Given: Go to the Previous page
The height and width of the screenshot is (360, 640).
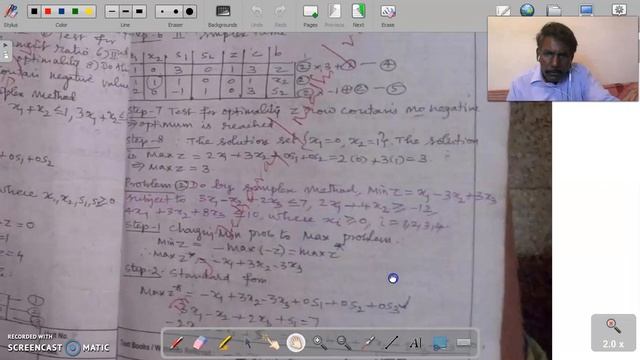Looking at the screenshot, I should (334, 11).
